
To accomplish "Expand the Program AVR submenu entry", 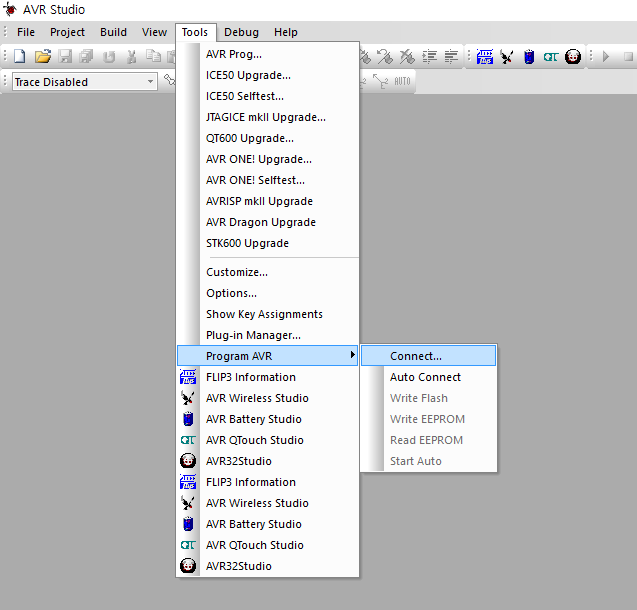I will coord(267,356).
